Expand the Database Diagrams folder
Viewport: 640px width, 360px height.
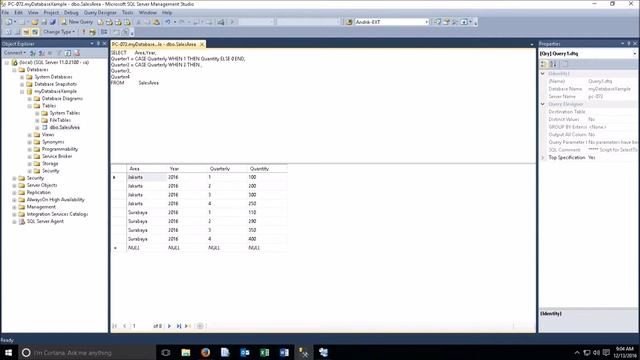(x=29, y=99)
